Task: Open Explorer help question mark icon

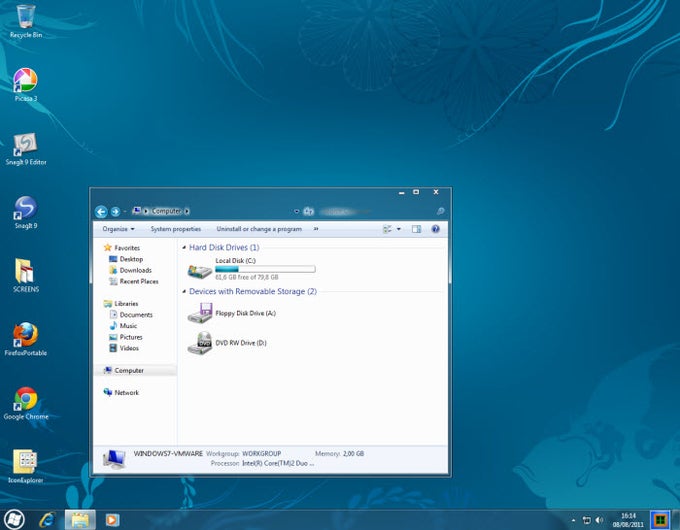Action: [x=435, y=229]
